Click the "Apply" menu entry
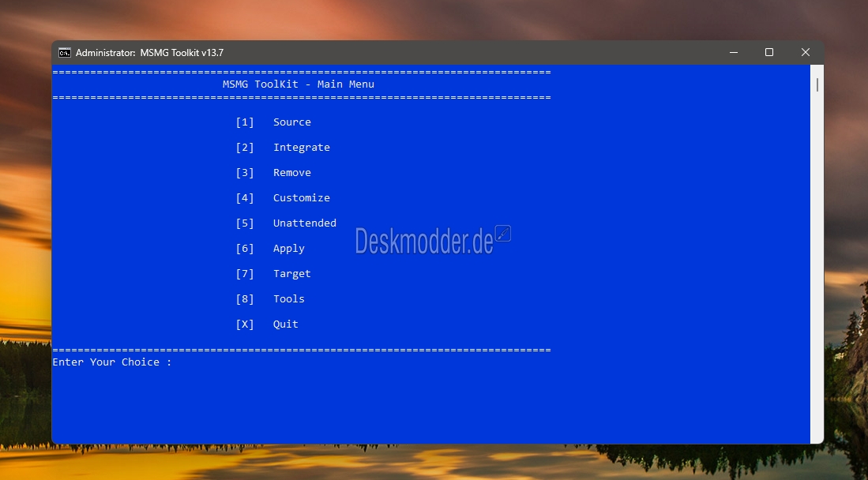 pos(288,249)
